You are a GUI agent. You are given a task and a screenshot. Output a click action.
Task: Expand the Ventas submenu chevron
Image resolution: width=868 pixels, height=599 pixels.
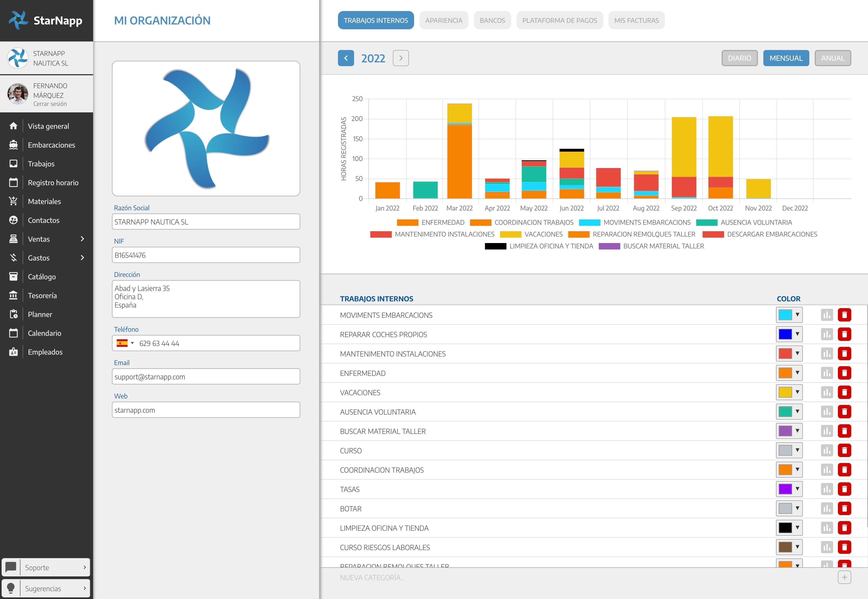click(82, 239)
